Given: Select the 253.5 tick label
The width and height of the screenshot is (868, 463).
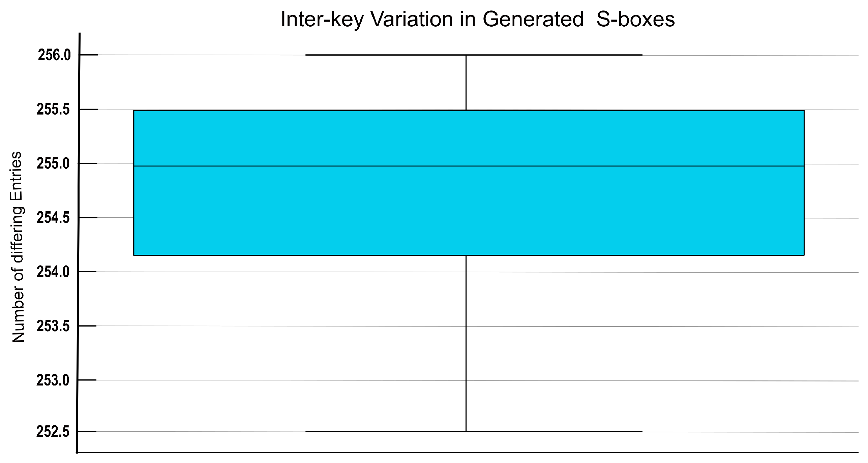Looking at the screenshot, I should (x=53, y=326).
